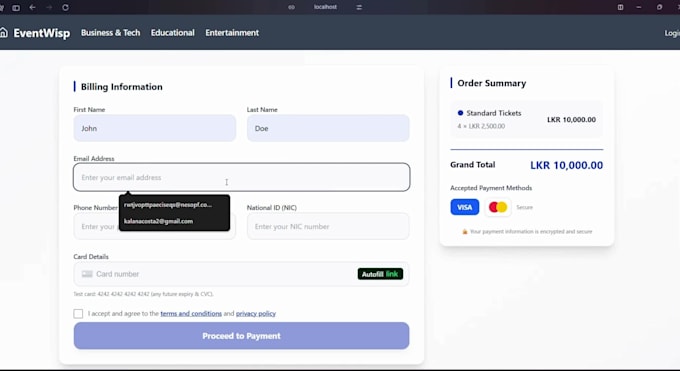Check the accept terms and conditions checkbox
The image size is (680, 371).
pyautogui.click(x=78, y=313)
